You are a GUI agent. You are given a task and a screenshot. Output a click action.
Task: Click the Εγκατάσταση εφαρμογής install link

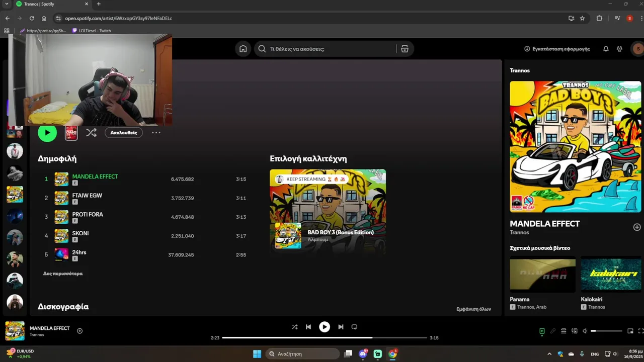coord(557,49)
